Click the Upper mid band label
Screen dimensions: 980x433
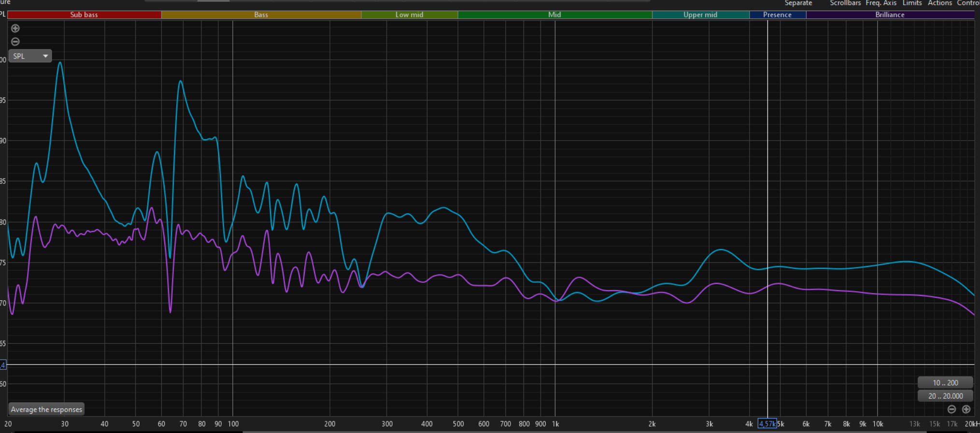tap(700, 15)
